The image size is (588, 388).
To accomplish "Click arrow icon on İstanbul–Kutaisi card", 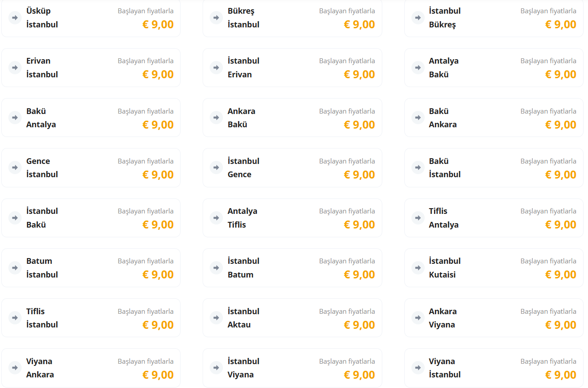I will pos(418,267).
